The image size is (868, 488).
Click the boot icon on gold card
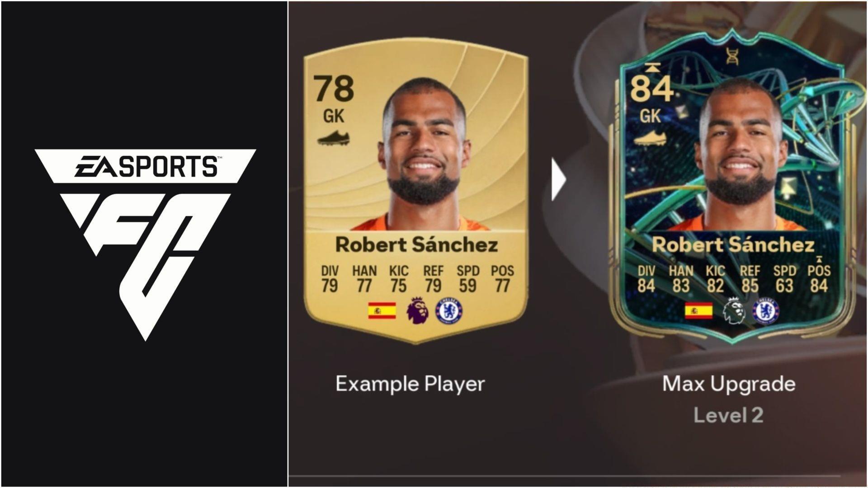333,137
